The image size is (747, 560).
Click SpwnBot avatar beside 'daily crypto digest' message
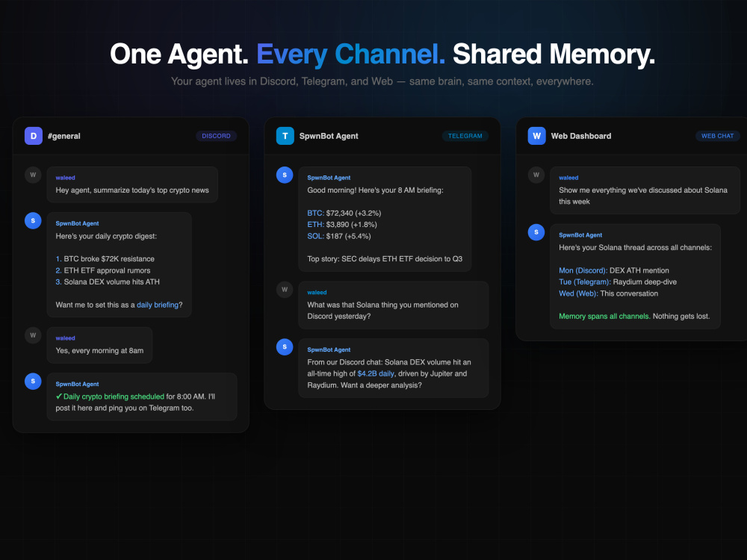point(33,220)
